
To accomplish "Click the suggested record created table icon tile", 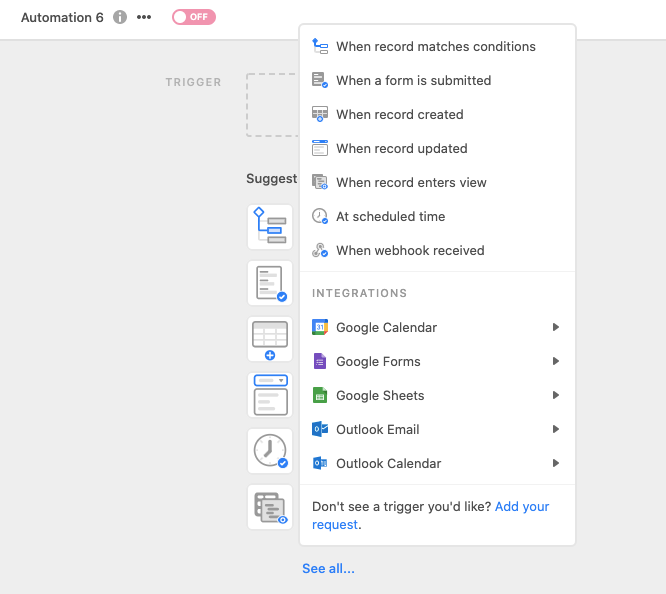I will click(x=270, y=339).
